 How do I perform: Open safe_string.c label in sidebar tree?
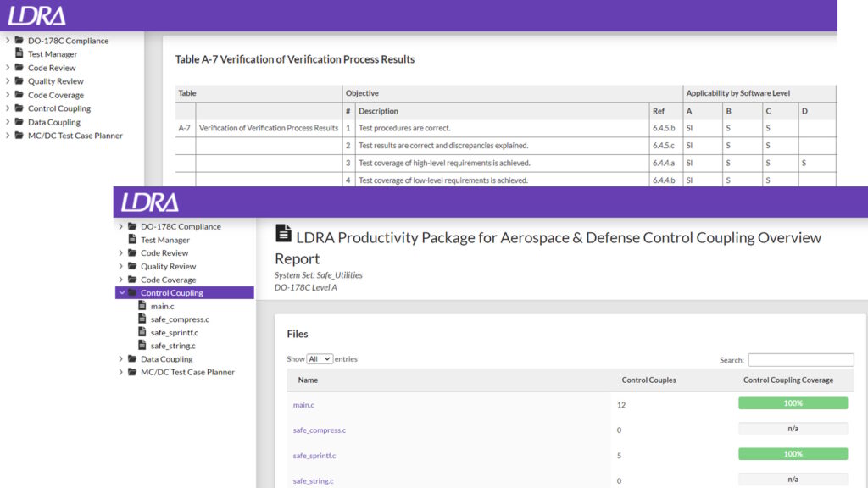pyautogui.click(x=173, y=346)
